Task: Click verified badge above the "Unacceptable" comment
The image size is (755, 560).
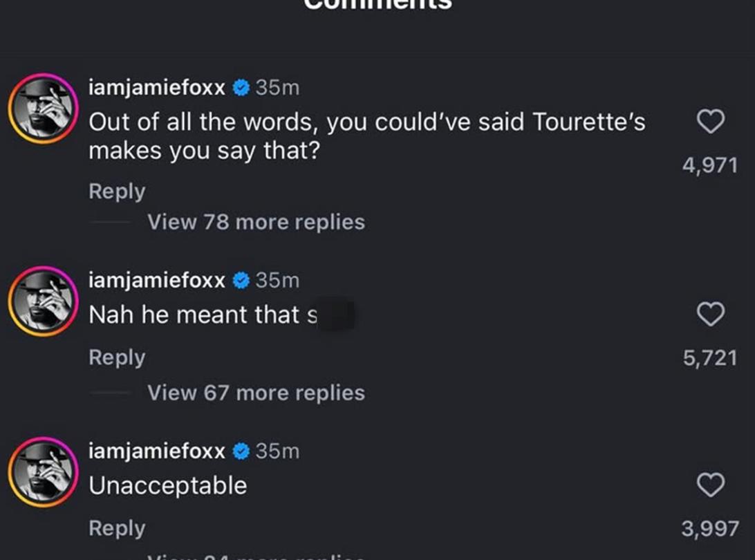Action: 241,451
